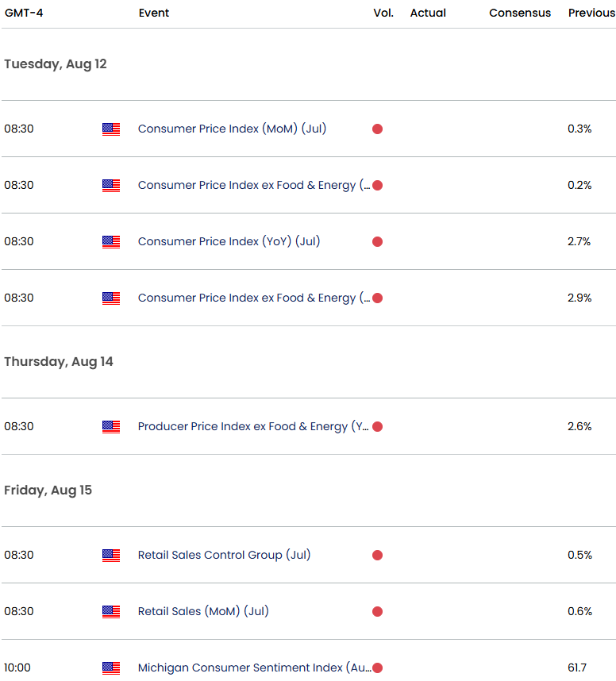
Task: Open Producer Price Index ex Food & Energy event
Action: coord(252,426)
